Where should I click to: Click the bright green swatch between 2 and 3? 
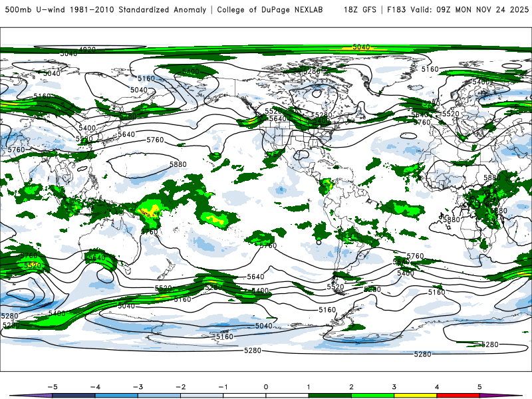373,396
